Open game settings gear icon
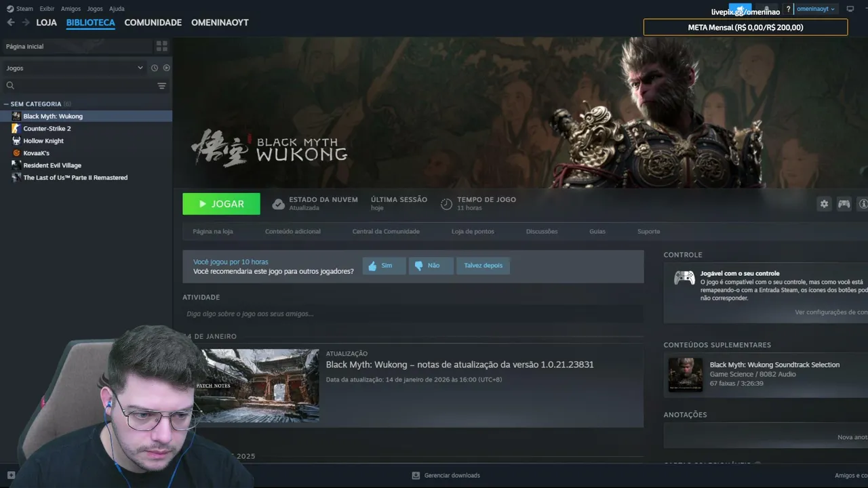The image size is (868, 488). point(824,203)
